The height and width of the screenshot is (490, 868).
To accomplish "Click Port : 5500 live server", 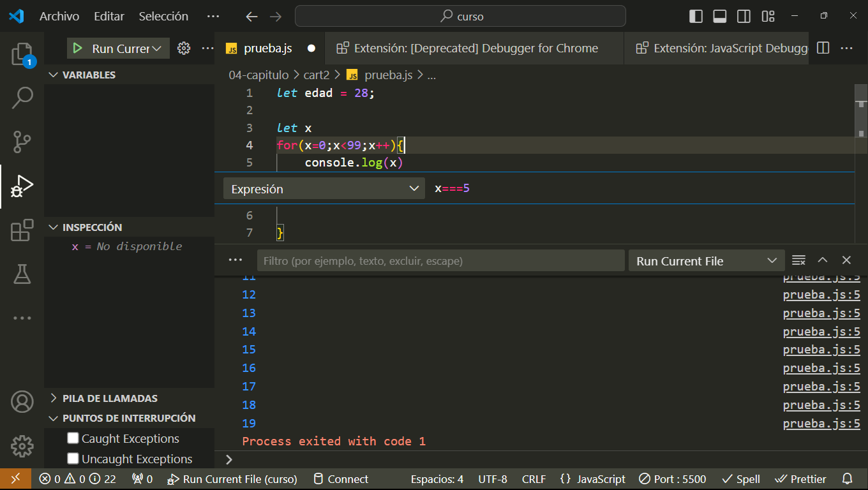I will pyautogui.click(x=673, y=479).
